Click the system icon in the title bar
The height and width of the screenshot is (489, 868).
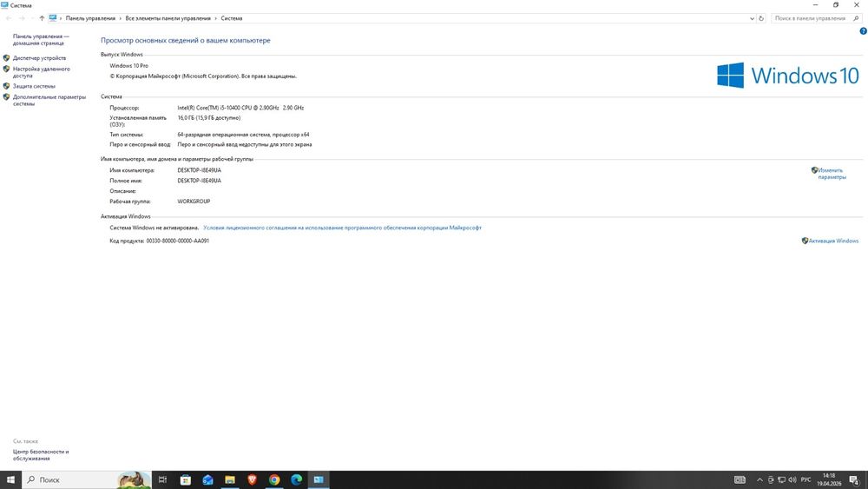pyautogui.click(x=4, y=5)
